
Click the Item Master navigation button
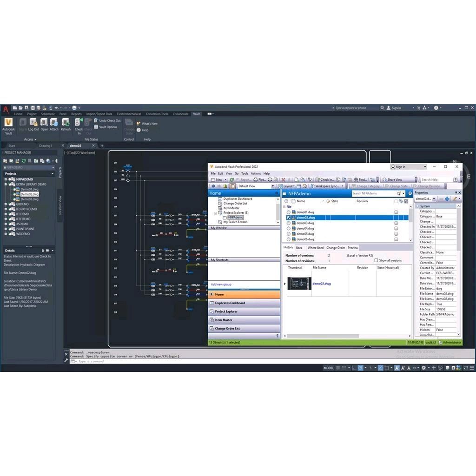244,320
